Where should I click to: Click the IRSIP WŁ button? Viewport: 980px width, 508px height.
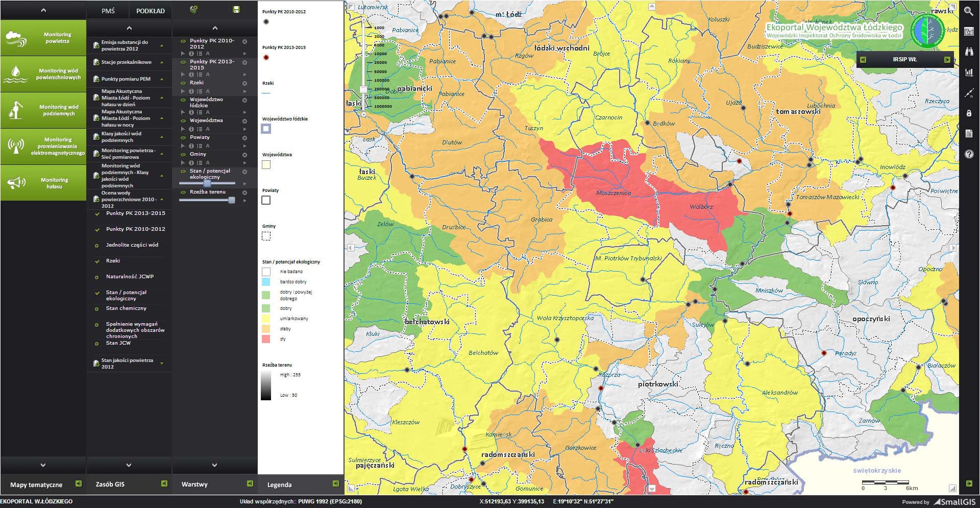coord(905,60)
